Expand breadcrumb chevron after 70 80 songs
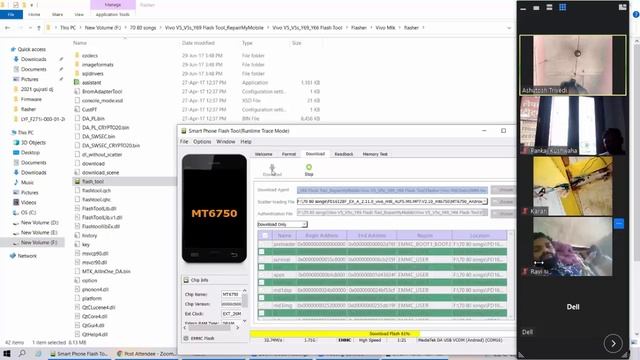Viewport: 640px width, 360px height. click(160, 28)
